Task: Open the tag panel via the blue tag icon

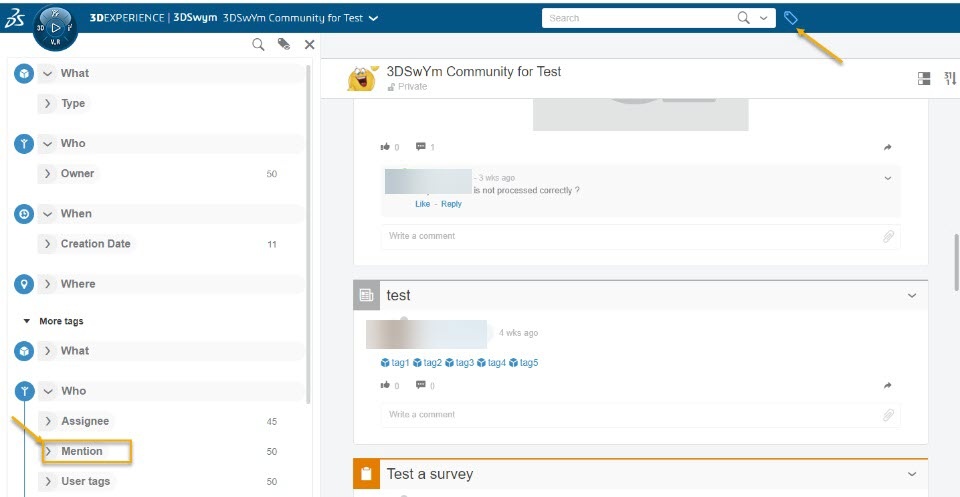Action: 790,18
